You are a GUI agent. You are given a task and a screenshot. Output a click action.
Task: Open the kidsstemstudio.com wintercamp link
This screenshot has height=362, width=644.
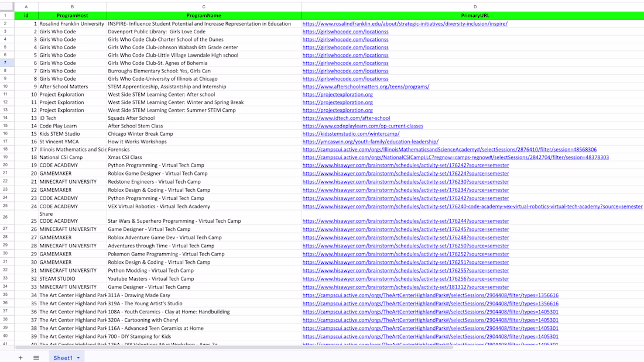[351, 134]
